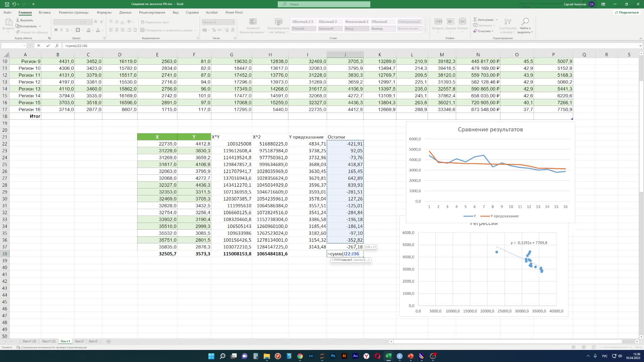Click the Photoshop taskbar icon

pyautogui.click(x=333, y=356)
